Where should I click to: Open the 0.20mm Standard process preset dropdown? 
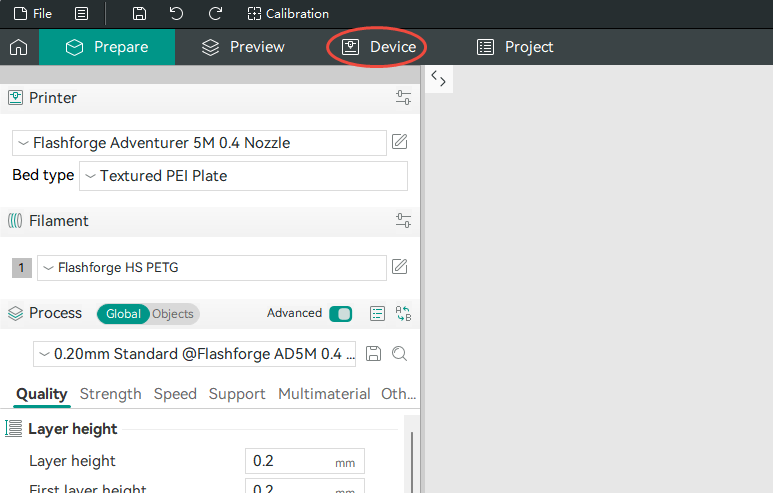(x=194, y=354)
